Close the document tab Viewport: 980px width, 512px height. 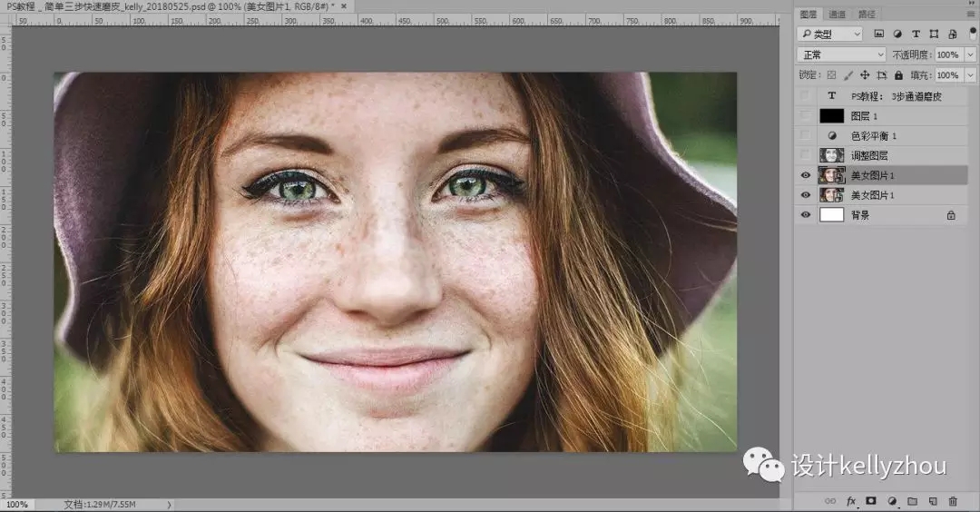pos(344,6)
